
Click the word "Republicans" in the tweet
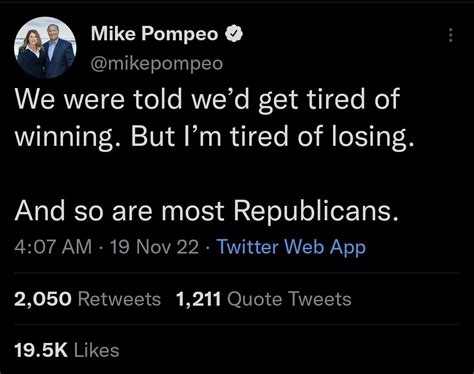316,211
